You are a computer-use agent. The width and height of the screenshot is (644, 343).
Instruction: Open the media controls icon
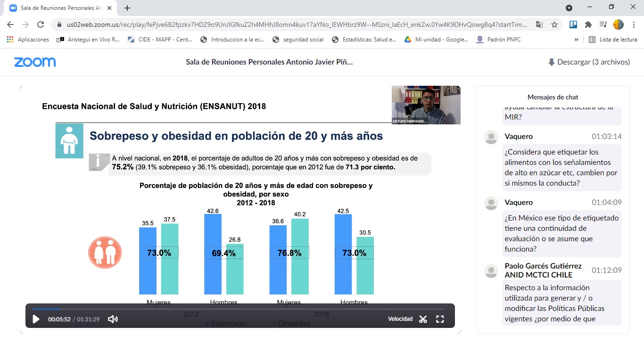(x=603, y=24)
